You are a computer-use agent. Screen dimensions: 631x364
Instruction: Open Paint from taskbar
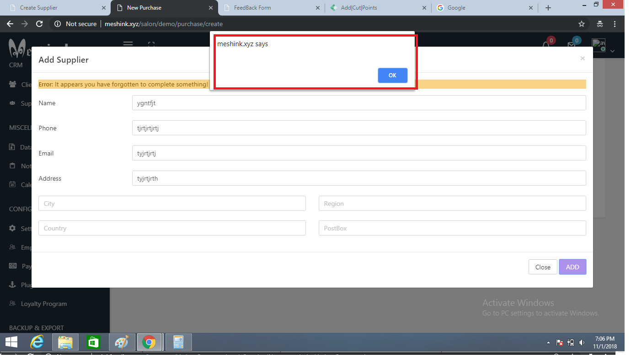point(122,342)
